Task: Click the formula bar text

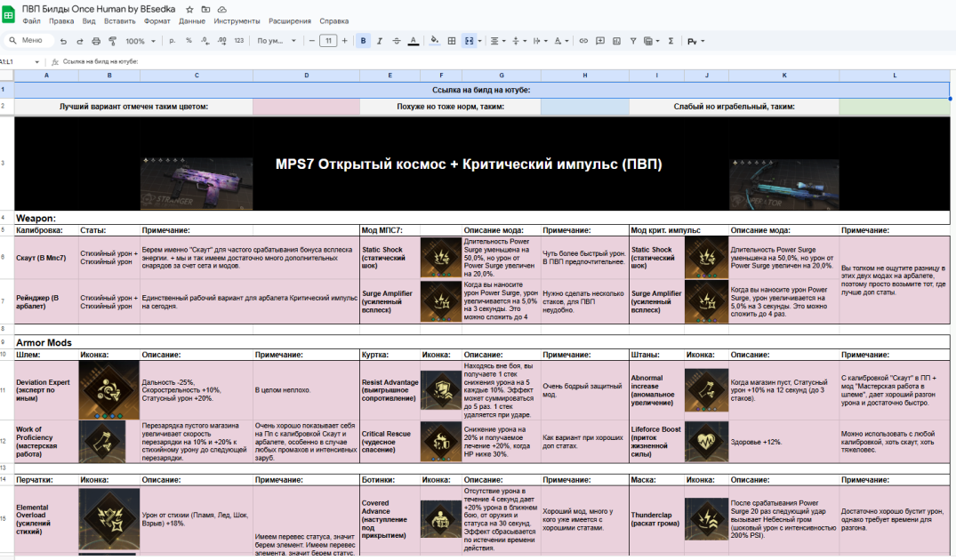Action: pos(100,61)
